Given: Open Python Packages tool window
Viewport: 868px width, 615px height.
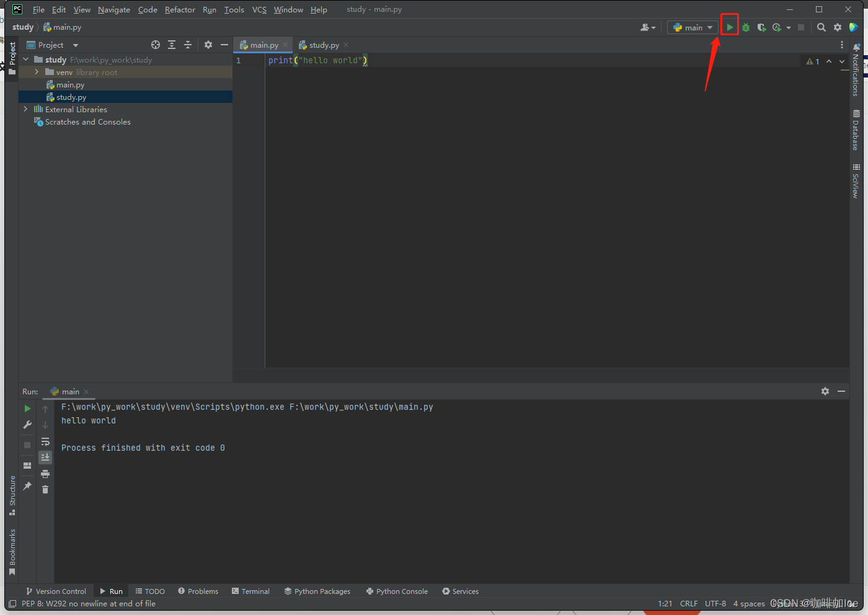Looking at the screenshot, I should [317, 591].
